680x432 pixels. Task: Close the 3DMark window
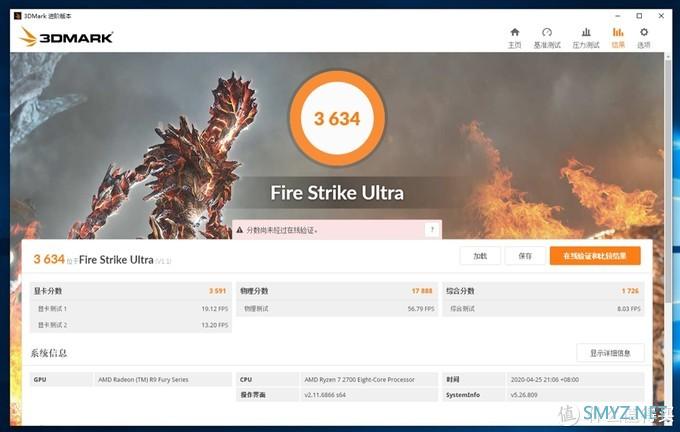pos(661,16)
